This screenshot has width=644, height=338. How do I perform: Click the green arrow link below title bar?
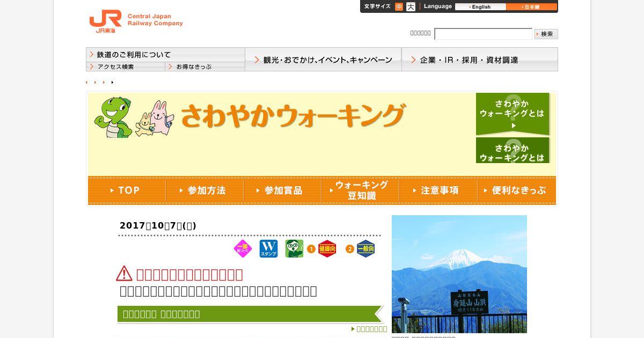[x=369, y=329]
